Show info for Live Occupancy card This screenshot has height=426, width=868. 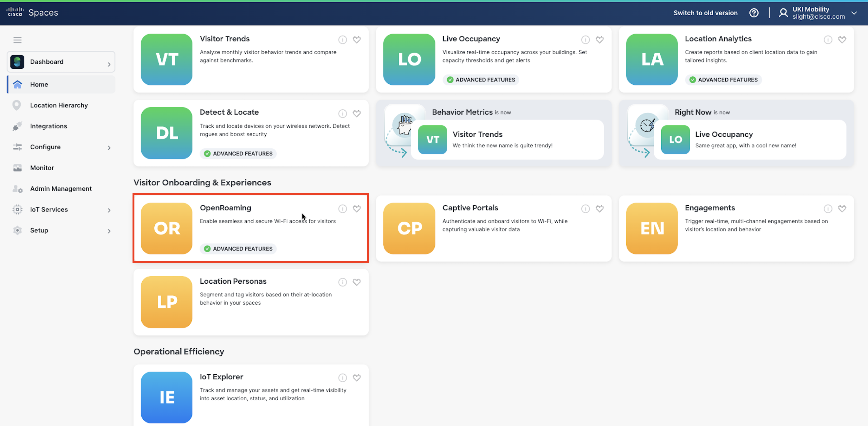point(585,40)
